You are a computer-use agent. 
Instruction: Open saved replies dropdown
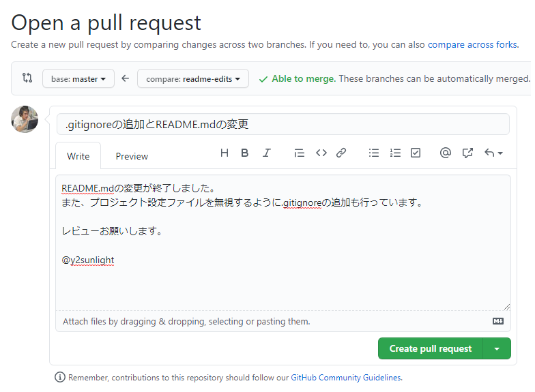click(x=493, y=153)
